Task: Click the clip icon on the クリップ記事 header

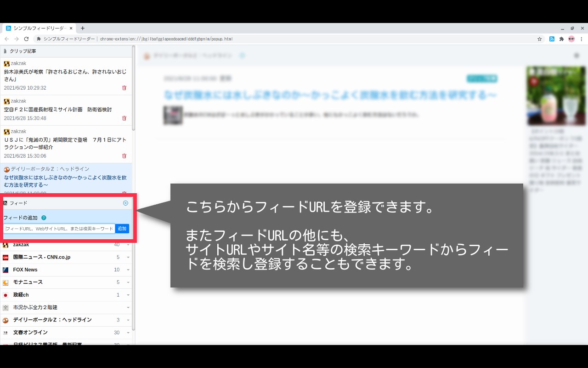Action: pyautogui.click(x=5, y=51)
